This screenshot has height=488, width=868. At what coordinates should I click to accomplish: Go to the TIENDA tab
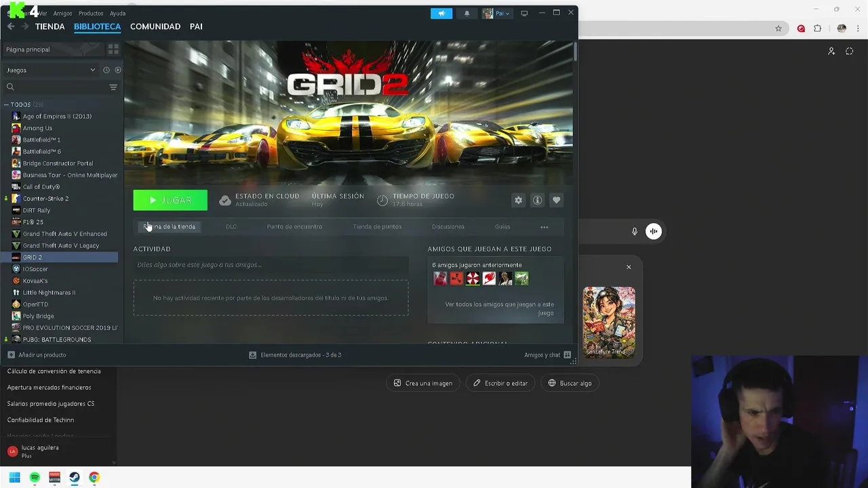50,26
